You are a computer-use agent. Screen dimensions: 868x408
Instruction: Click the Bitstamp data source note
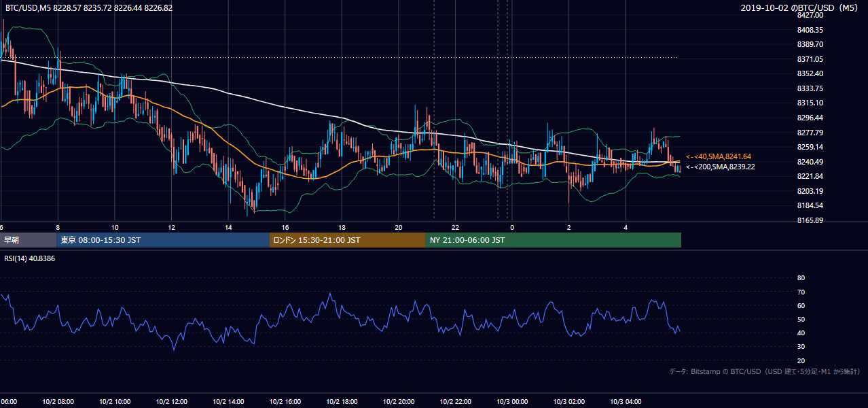(765, 371)
